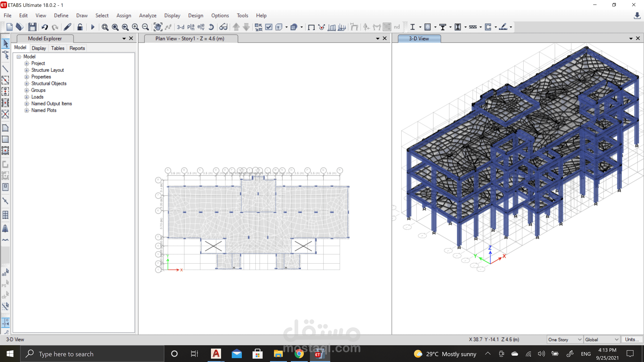
Task: Click the Run Analysis play icon
Action: (93, 27)
